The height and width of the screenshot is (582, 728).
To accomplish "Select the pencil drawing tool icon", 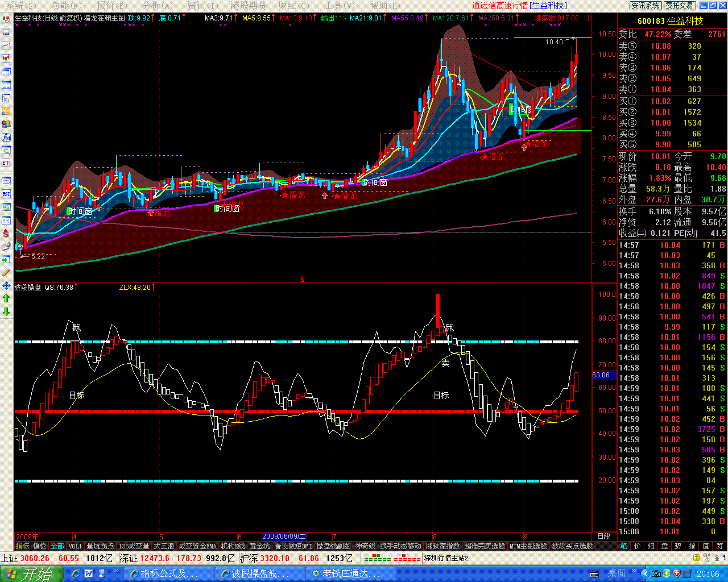I will coord(6,272).
